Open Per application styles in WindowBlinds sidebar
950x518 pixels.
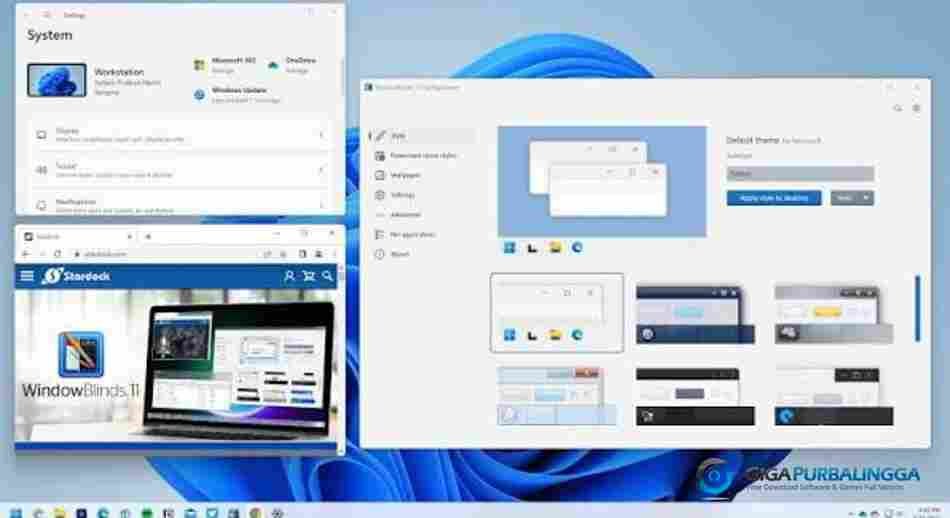coord(422,234)
